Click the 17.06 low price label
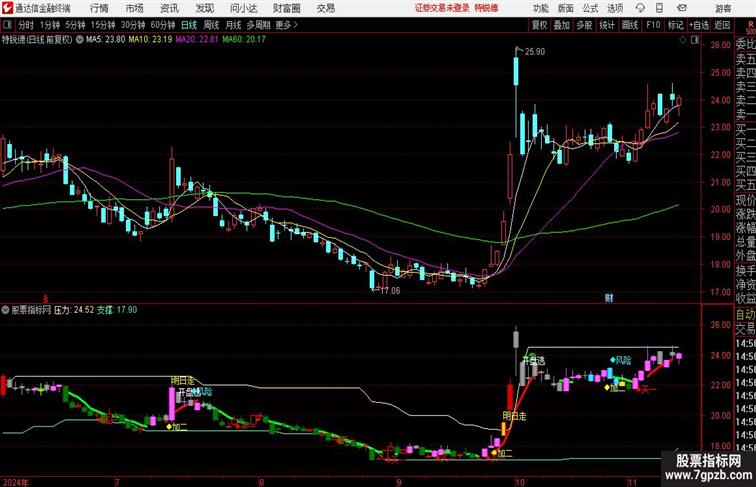Screen dimensions: 756x487 pos(390,291)
